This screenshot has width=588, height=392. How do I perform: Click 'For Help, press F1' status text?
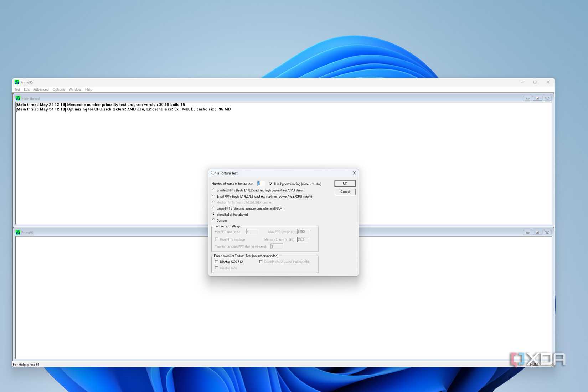pos(26,365)
